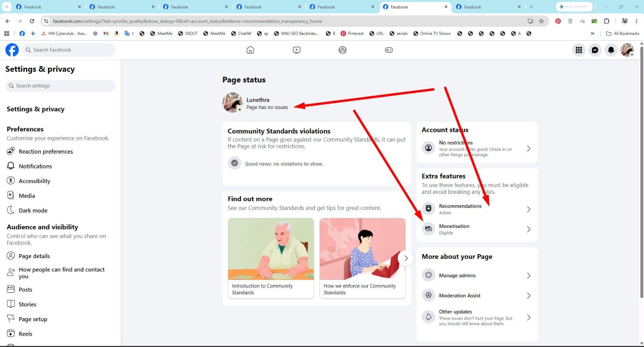Open the Pinterest bookmark
The width and height of the screenshot is (644, 347).
(352, 33)
